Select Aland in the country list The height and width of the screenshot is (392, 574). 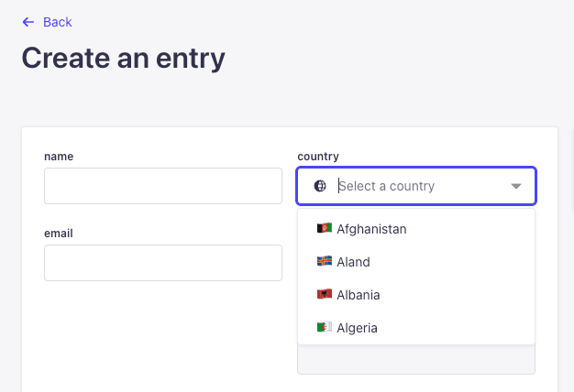[416, 262]
